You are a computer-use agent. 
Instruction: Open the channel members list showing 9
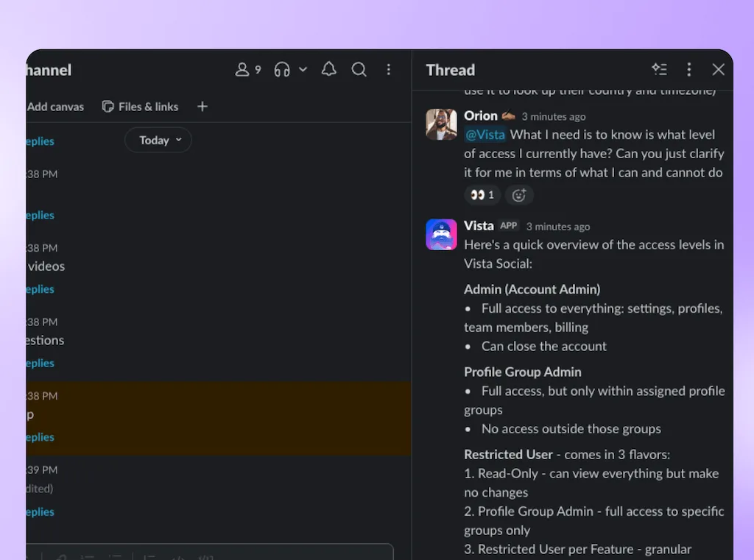tap(247, 70)
